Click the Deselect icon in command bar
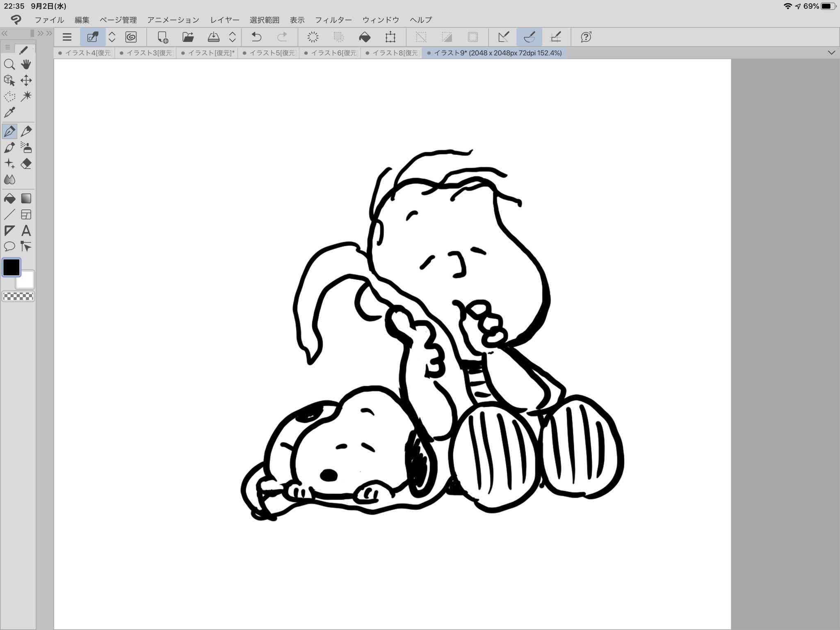The image size is (840, 630). click(x=421, y=37)
